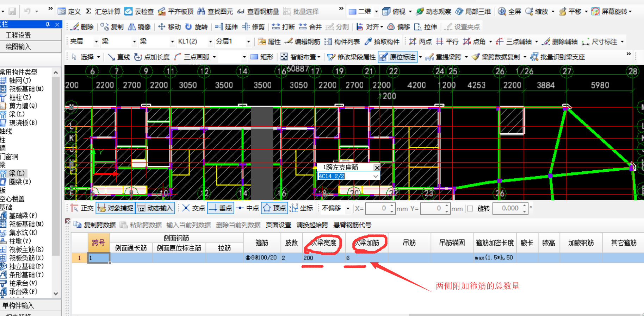
Task: Expand the 二维 view mode dropdown
Action: [x=376, y=12]
